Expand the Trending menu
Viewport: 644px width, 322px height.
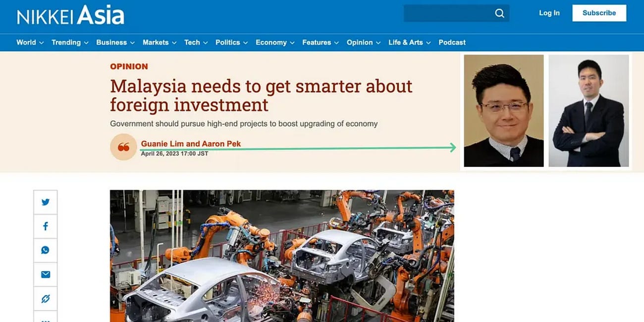click(x=70, y=43)
